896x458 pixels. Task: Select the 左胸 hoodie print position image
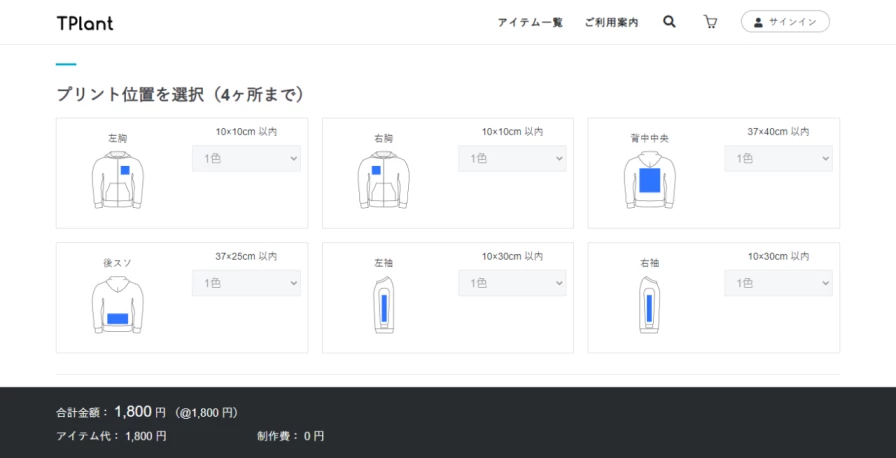pos(117,180)
